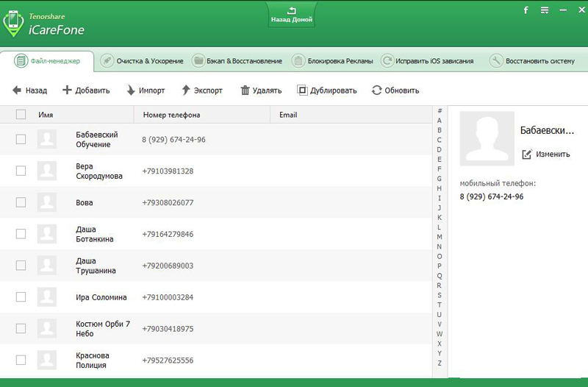Select phone number +79200689003

[x=168, y=266]
